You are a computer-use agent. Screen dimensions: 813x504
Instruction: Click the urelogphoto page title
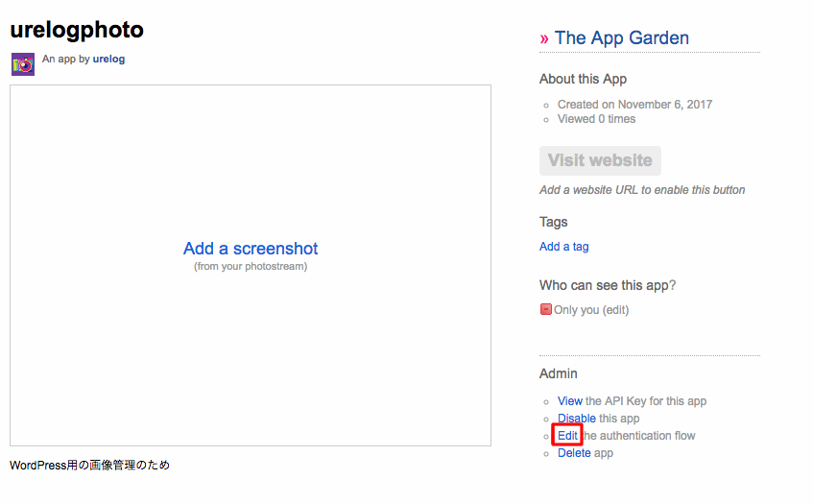[77, 30]
